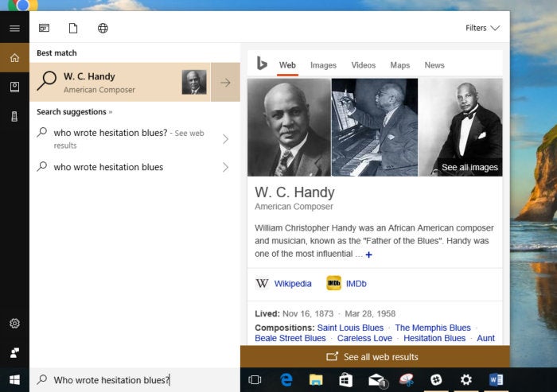Screen dimensions: 557x392
Task: Switch to the Videos tab
Action: 364,65
